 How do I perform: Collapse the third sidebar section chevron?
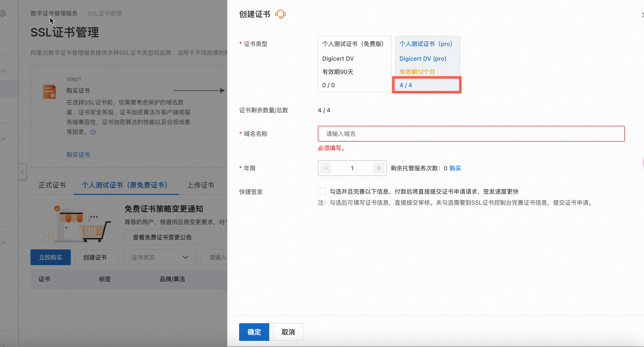(x=3, y=243)
